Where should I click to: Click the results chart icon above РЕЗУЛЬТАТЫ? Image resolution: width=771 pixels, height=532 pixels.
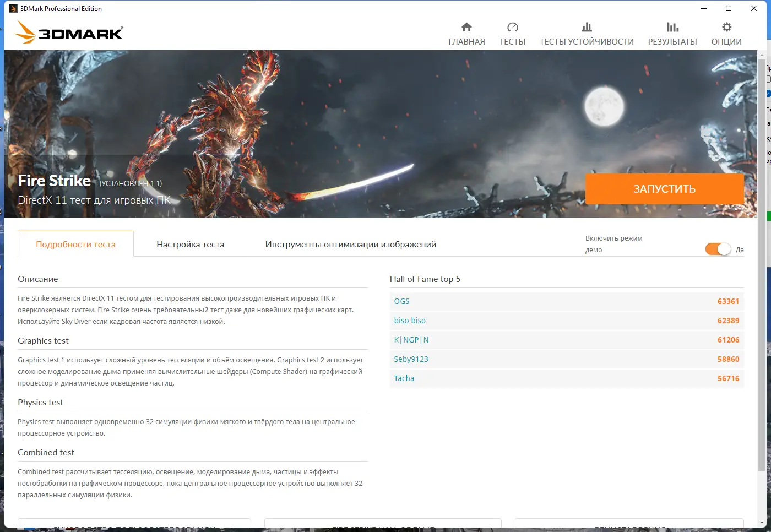pos(672,27)
